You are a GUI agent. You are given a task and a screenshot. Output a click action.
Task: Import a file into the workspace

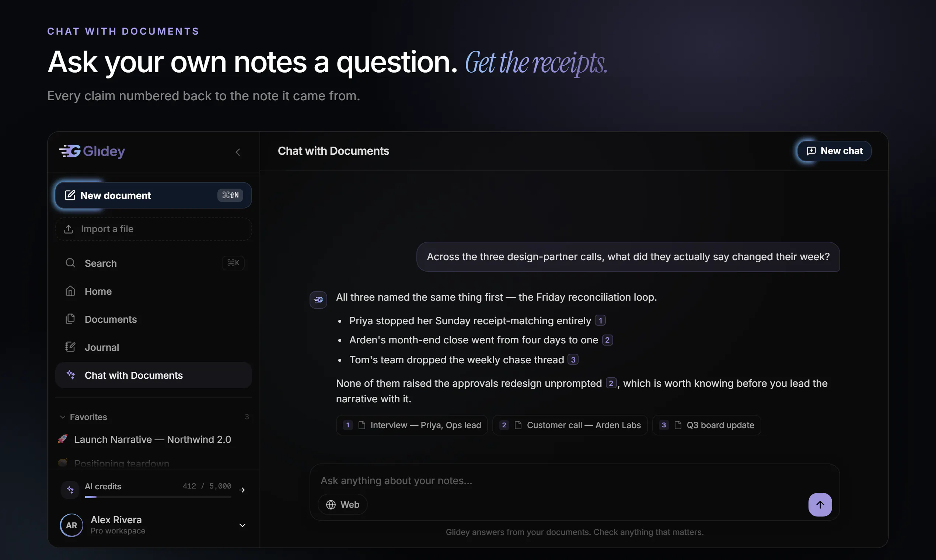click(x=153, y=229)
